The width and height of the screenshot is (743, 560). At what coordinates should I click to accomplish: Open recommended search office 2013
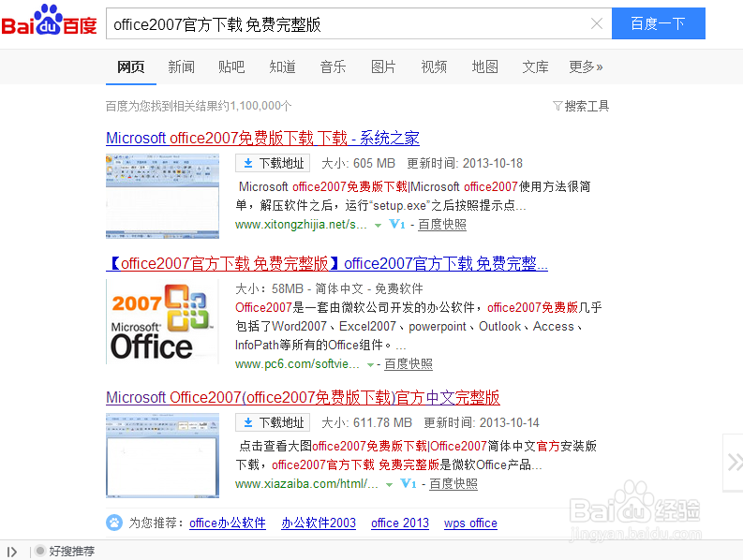point(400,523)
